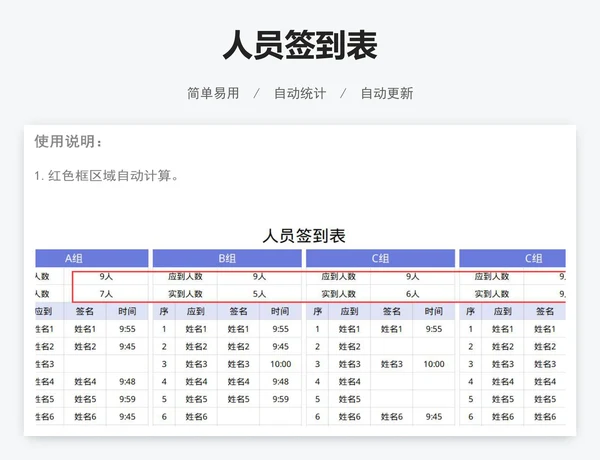The height and width of the screenshot is (460, 600).
Task: Select the 姓名5 signature cell in B组
Action: [238, 399]
